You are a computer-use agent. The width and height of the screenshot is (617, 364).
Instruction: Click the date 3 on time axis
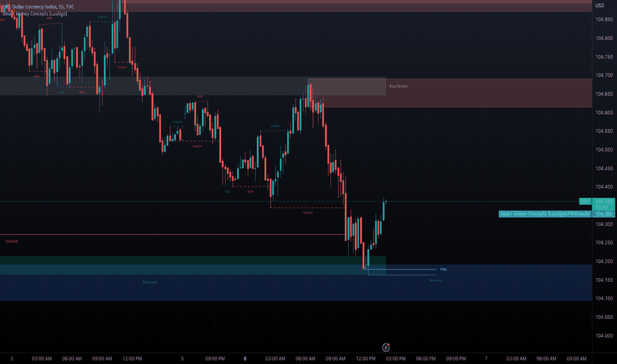(11, 359)
